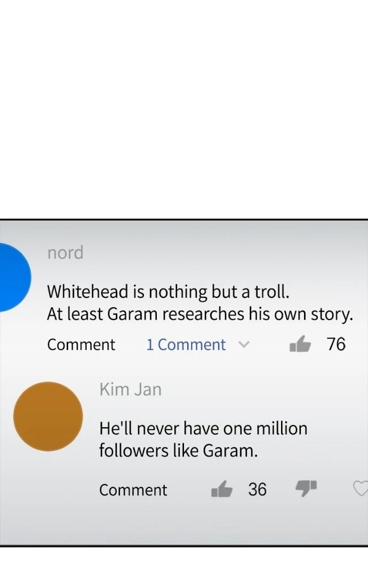Reply to Kim Jan via the Comment button
368x588 pixels.
click(133, 490)
